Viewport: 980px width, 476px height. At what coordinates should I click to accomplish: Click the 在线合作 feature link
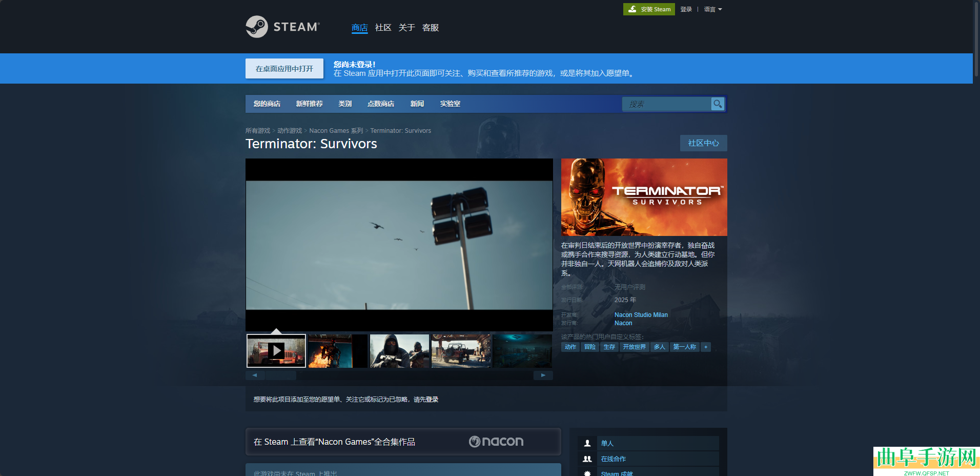(x=614, y=459)
